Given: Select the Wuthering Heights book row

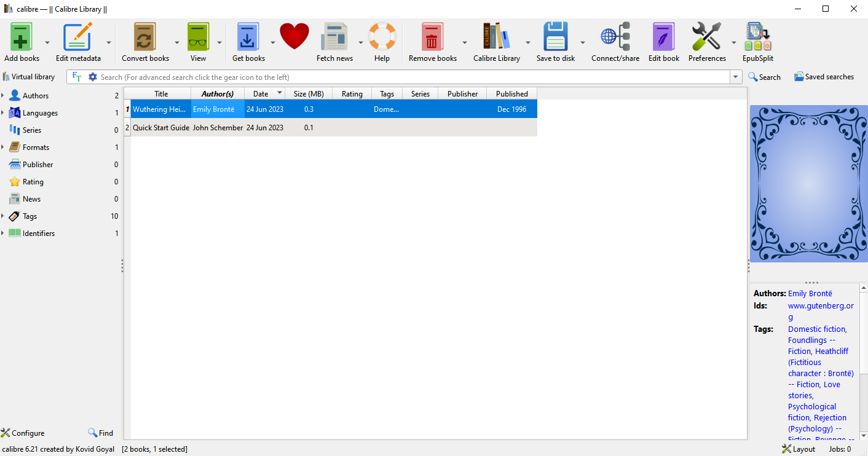Looking at the screenshot, I should [331, 109].
